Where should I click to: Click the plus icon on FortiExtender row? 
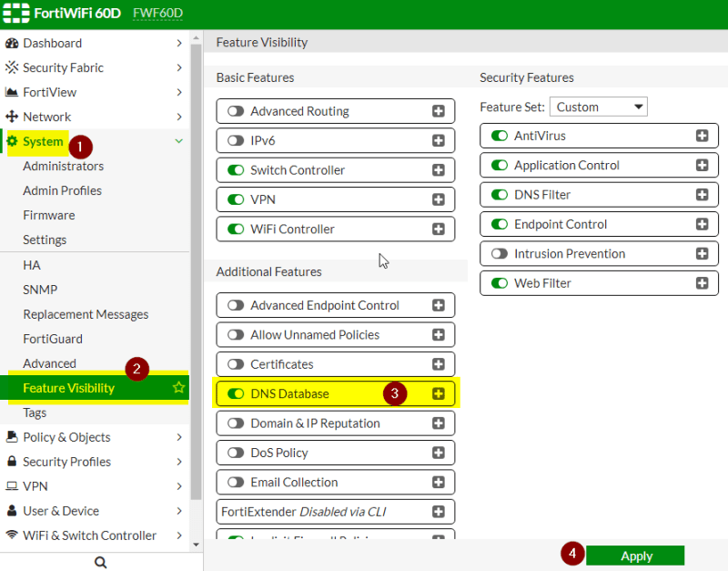click(x=439, y=512)
